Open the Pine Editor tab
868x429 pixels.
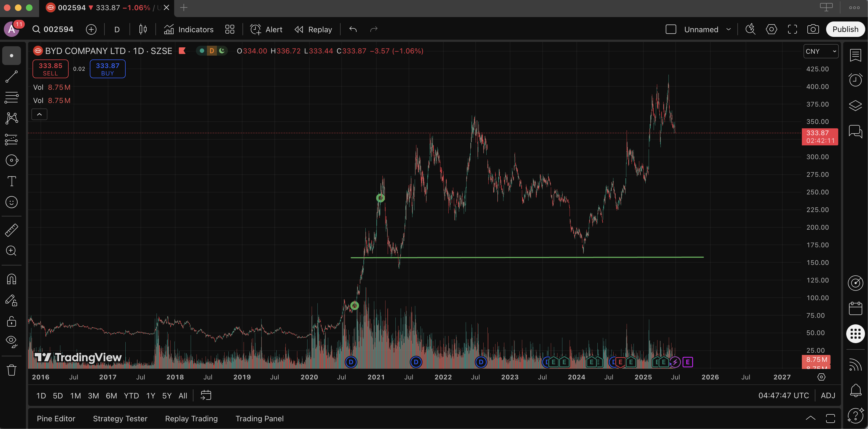pos(56,419)
